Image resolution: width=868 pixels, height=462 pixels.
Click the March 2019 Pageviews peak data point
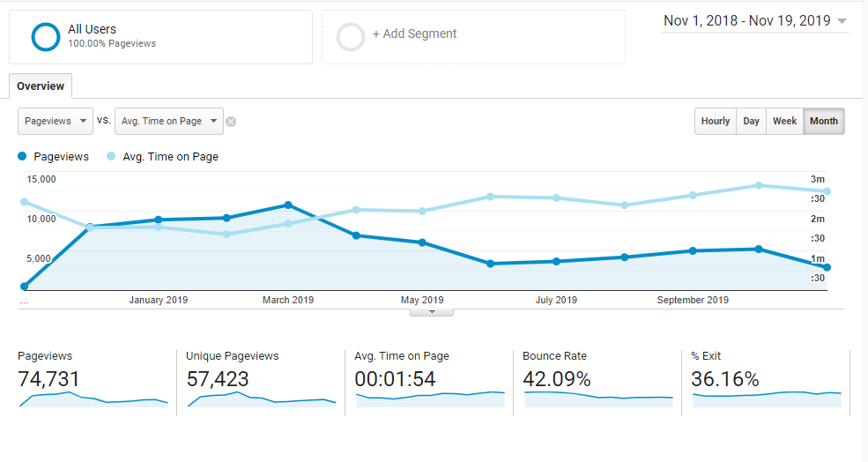click(288, 205)
